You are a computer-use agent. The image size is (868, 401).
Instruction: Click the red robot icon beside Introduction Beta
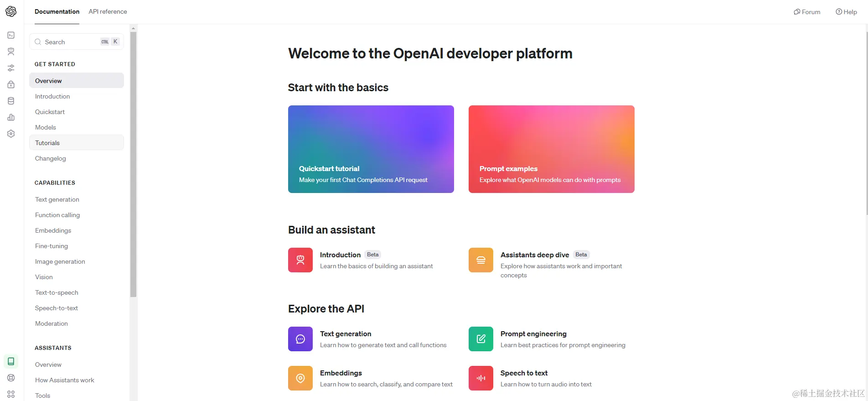[300, 260]
